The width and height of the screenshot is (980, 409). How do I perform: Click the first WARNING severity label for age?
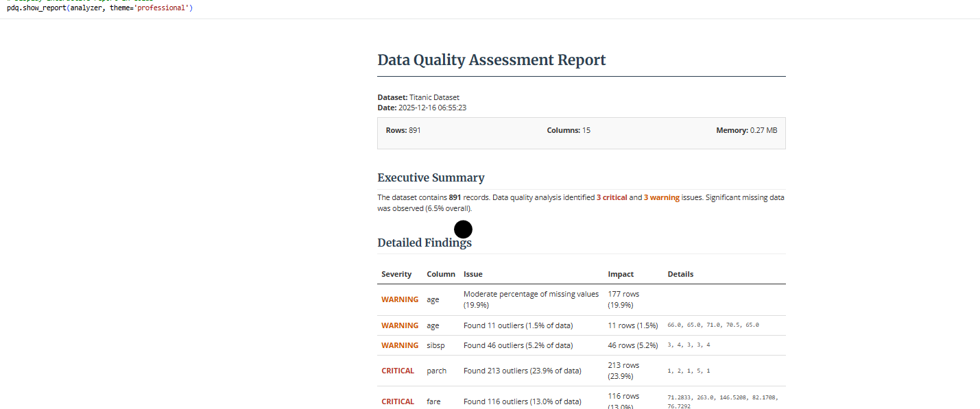(x=400, y=299)
